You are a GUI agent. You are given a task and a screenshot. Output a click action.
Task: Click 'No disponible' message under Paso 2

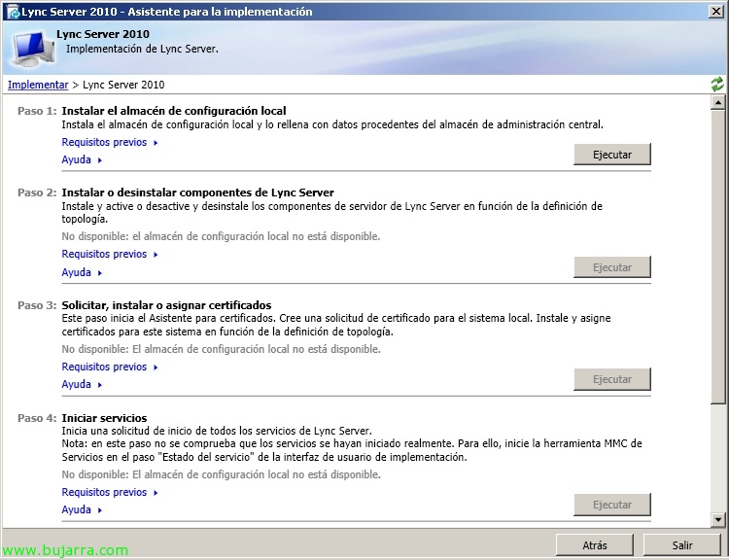tap(221, 236)
